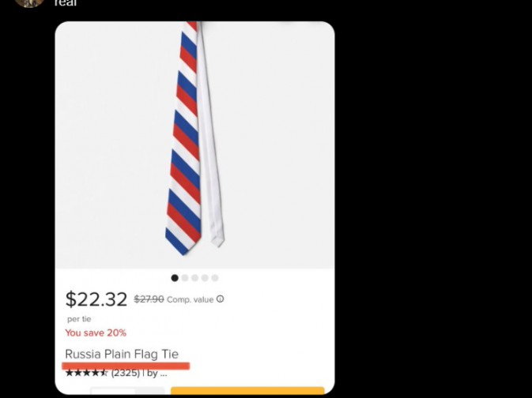Open the quantity selector's gray dropdown part

point(150,391)
